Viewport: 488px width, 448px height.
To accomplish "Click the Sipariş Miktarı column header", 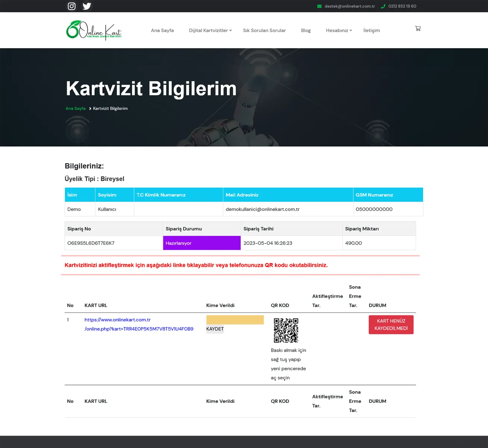I will [379, 229].
